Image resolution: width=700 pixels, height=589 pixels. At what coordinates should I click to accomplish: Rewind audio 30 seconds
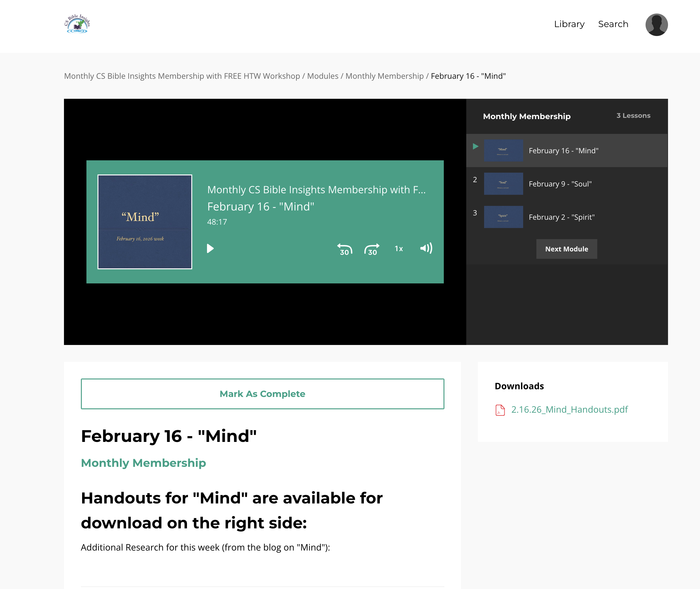coord(345,249)
